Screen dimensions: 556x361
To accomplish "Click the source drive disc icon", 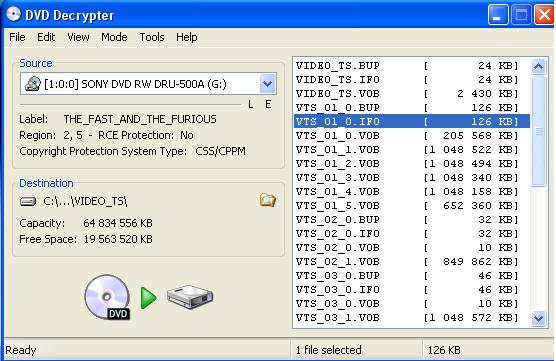I will 33,84.
